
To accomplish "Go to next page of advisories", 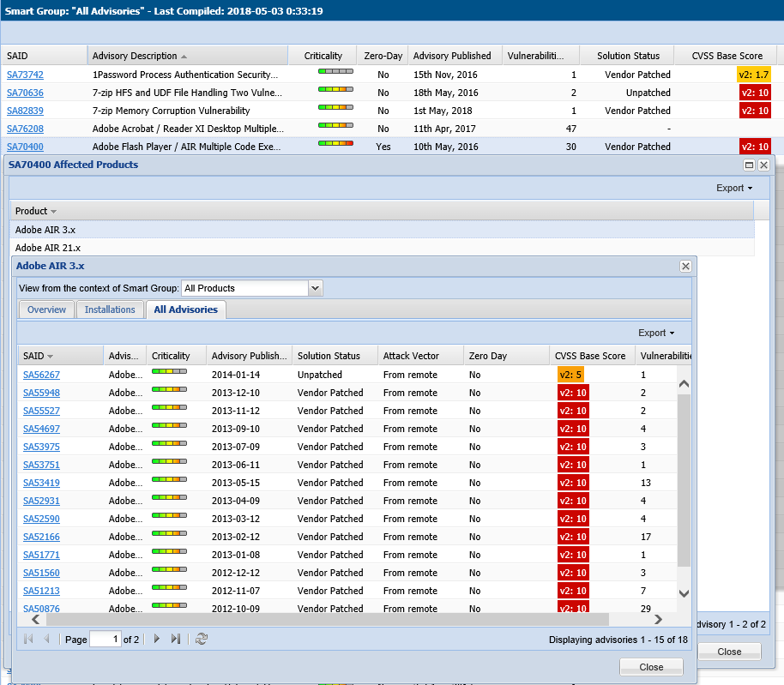I will pyautogui.click(x=157, y=639).
